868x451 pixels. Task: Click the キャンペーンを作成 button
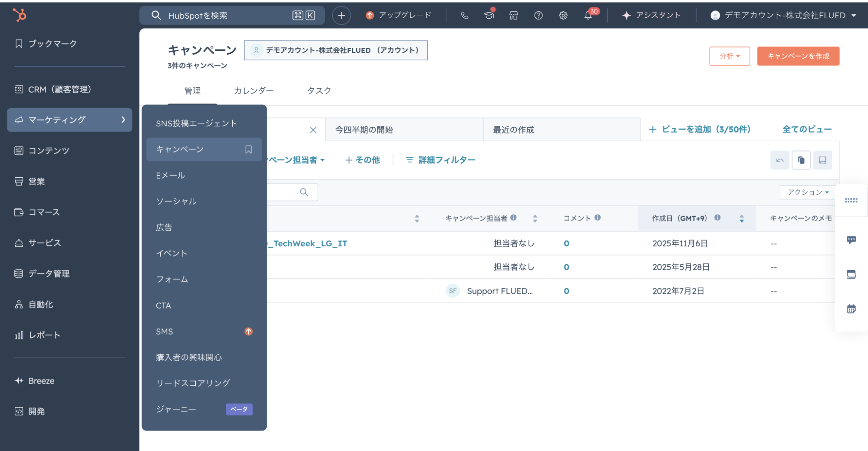pos(798,56)
